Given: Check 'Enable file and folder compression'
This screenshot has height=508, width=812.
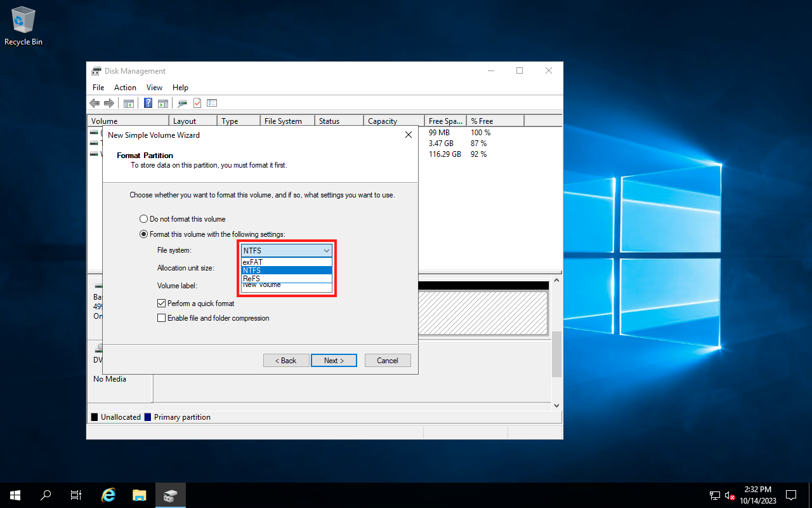Looking at the screenshot, I should tap(213, 318).
